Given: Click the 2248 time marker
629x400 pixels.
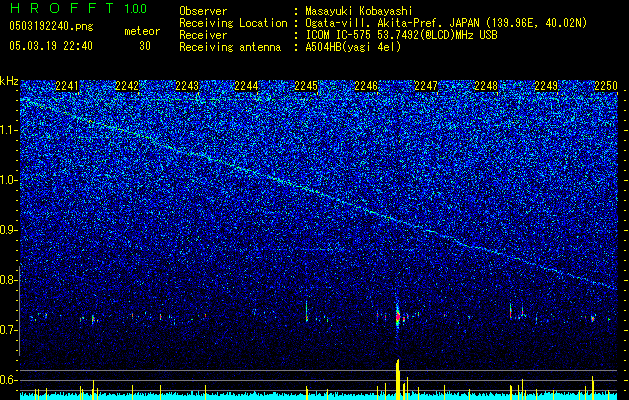Looking at the screenshot, I should point(486,86).
